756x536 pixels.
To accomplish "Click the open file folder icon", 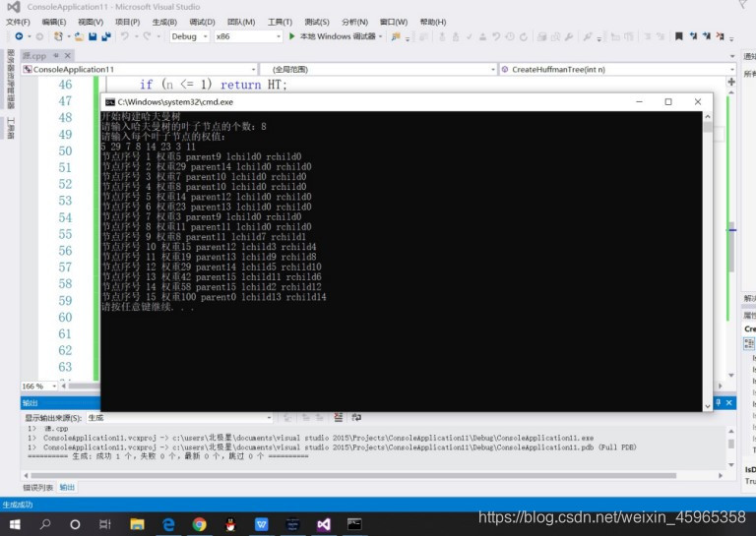I will (79, 36).
